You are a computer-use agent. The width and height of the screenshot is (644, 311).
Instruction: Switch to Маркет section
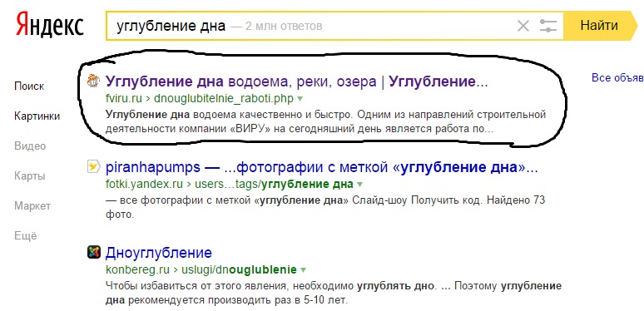pyautogui.click(x=32, y=206)
